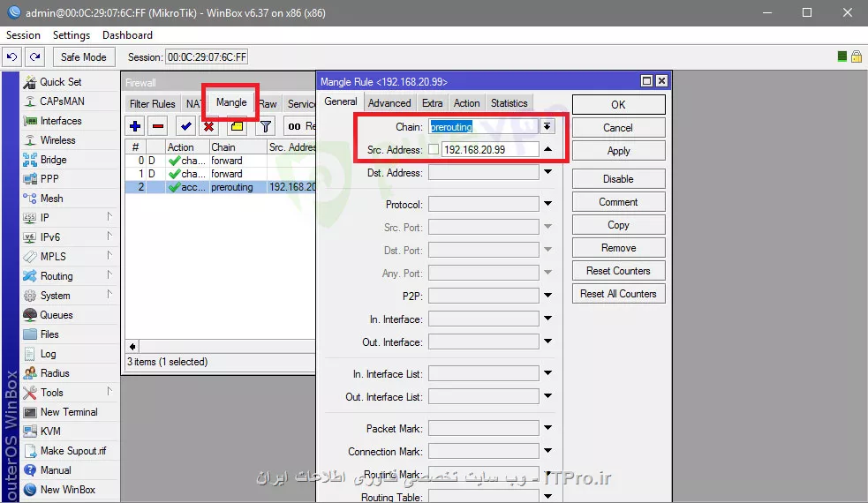868x503 pixels.
Task: Click the Reset Counters button
Action: coord(618,271)
